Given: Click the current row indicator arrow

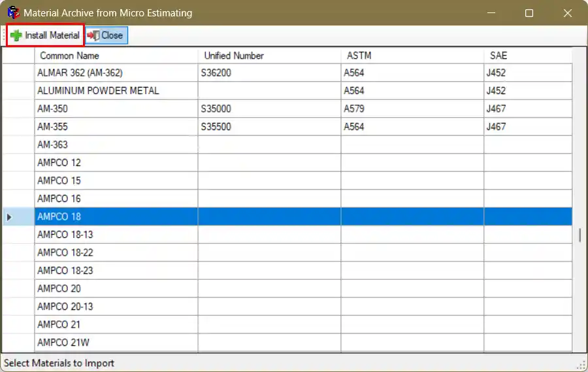Looking at the screenshot, I should (x=9, y=217).
